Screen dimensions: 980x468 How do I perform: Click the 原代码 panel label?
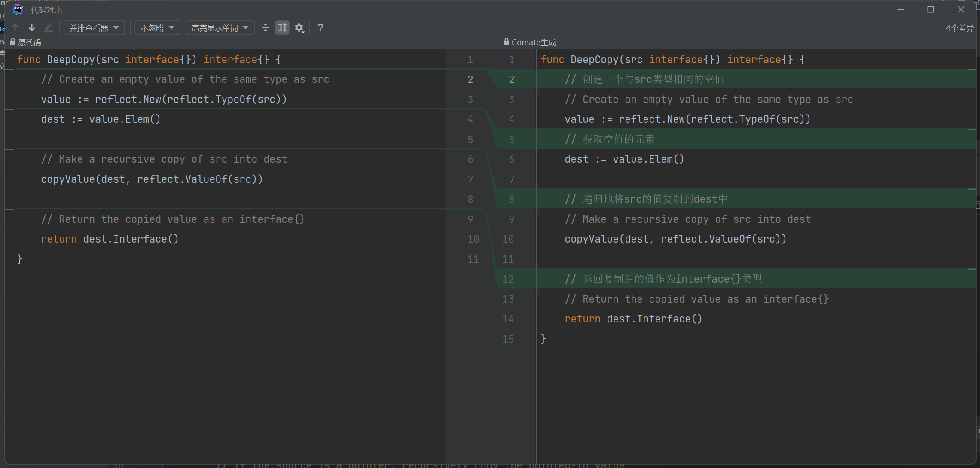[30, 42]
